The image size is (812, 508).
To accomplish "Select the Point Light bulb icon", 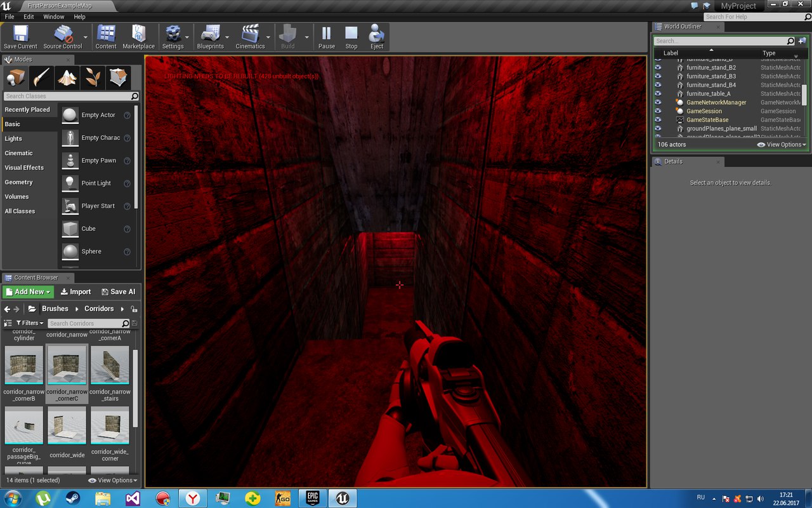I will pyautogui.click(x=70, y=183).
